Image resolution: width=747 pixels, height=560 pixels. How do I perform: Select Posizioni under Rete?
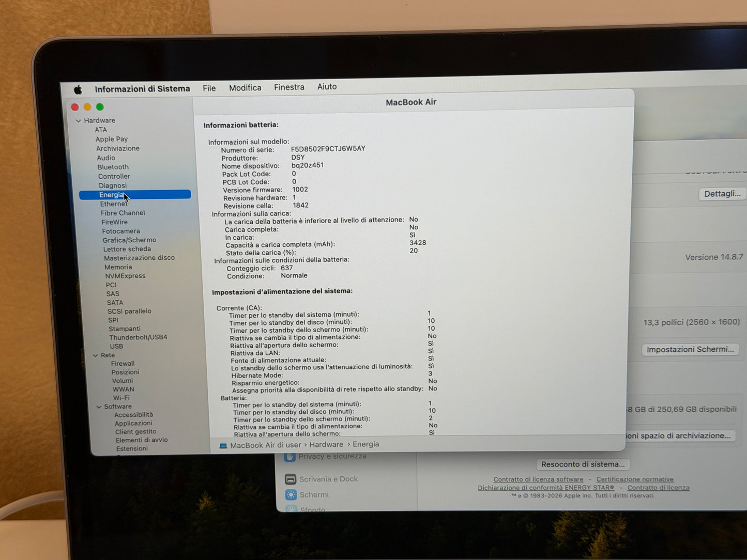(126, 372)
